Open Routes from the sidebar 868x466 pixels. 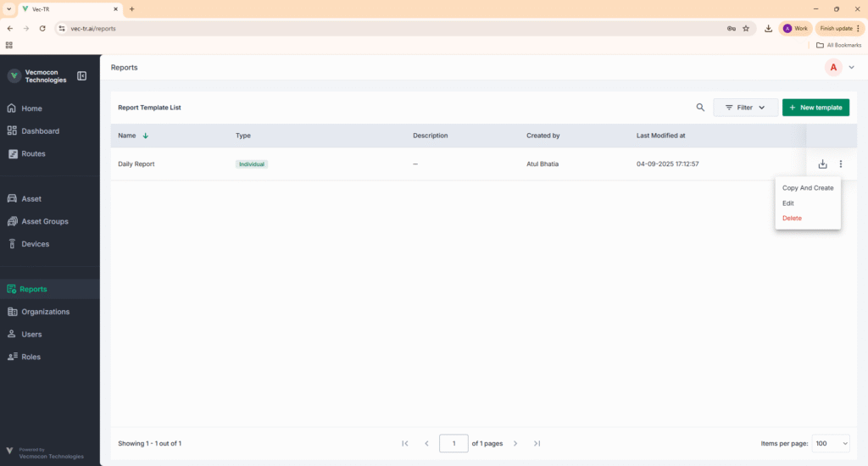[33, 153]
